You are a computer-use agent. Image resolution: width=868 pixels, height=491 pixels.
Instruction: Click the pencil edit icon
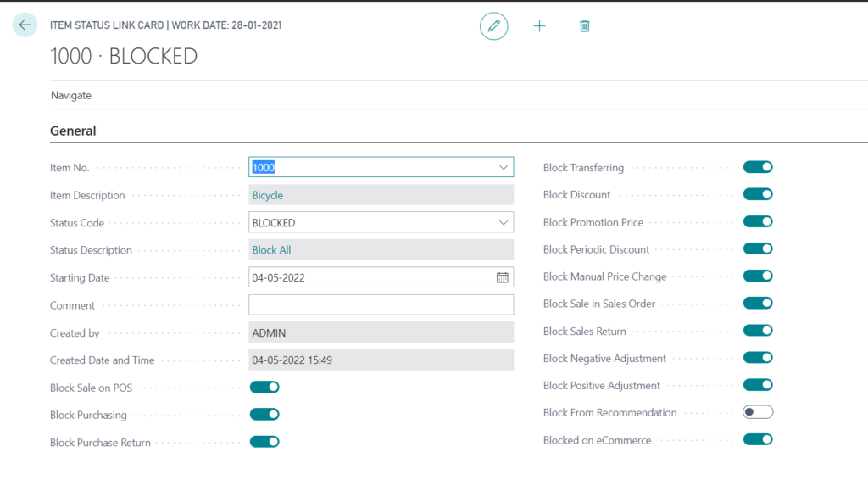(494, 26)
